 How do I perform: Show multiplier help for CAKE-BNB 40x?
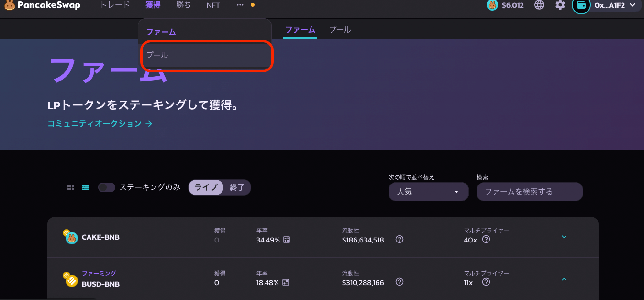pyautogui.click(x=486, y=239)
